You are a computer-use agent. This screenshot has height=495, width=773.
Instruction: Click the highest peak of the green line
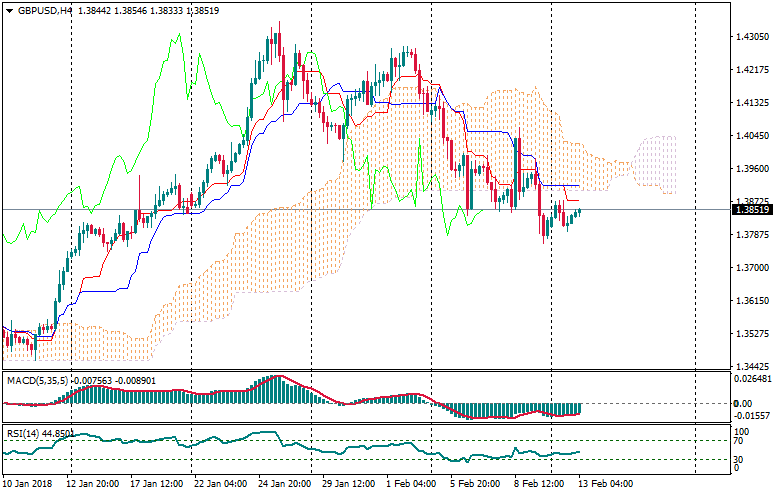click(178, 36)
